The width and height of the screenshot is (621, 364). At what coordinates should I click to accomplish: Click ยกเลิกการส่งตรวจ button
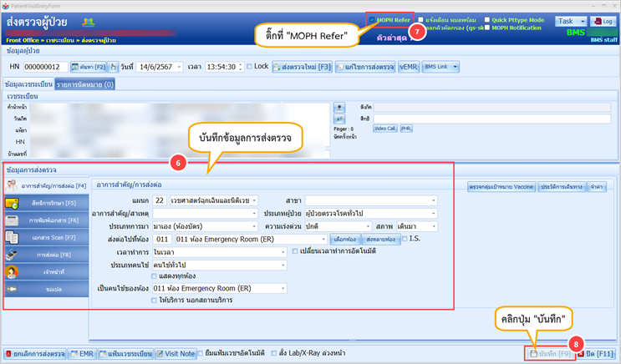(x=35, y=354)
